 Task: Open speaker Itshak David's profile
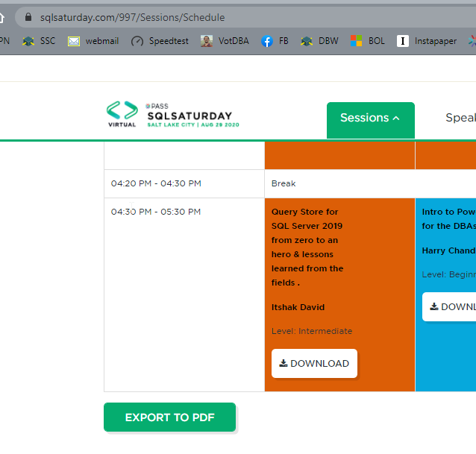click(298, 307)
